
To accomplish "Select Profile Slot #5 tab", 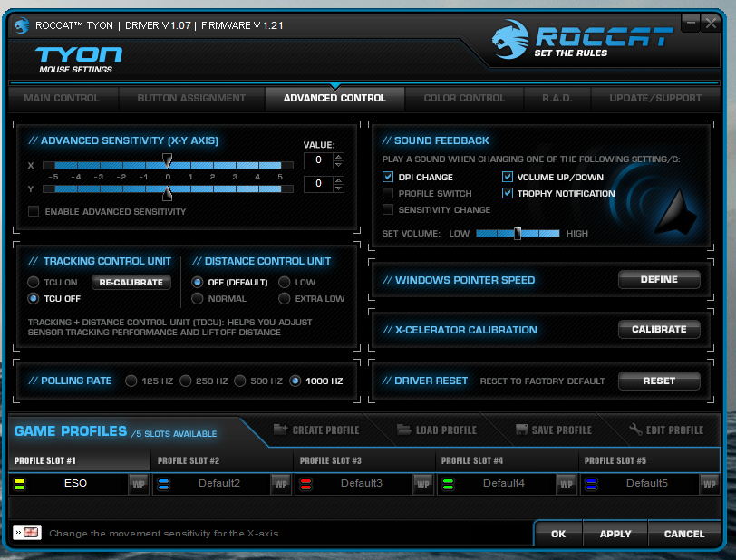I will pyautogui.click(x=650, y=460).
